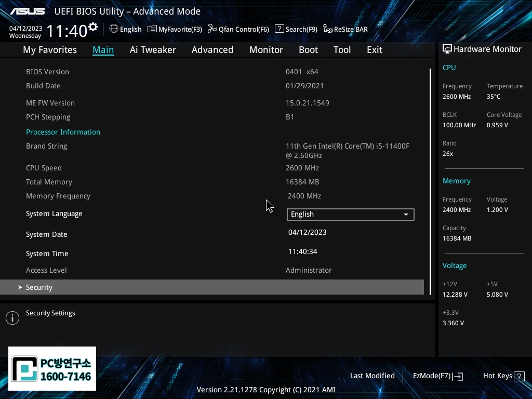Edit the System Date value 04/12/2023

308,232
